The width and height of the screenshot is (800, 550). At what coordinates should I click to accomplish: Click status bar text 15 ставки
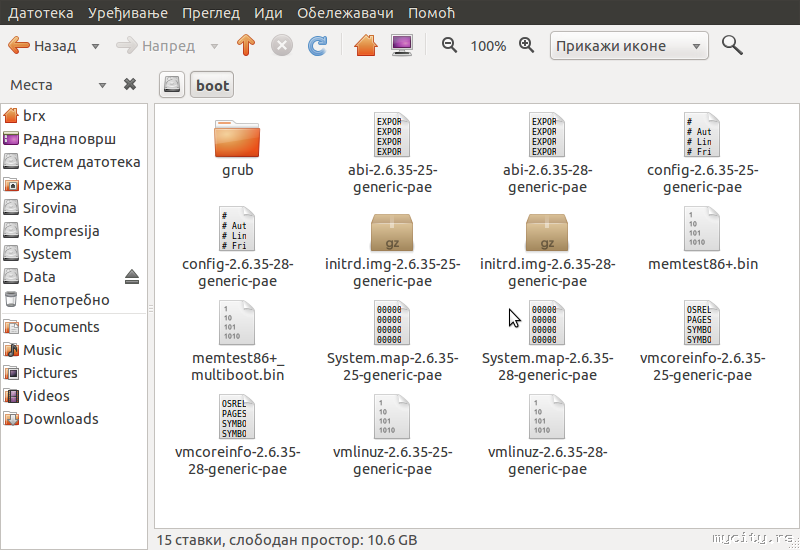[189, 540]
